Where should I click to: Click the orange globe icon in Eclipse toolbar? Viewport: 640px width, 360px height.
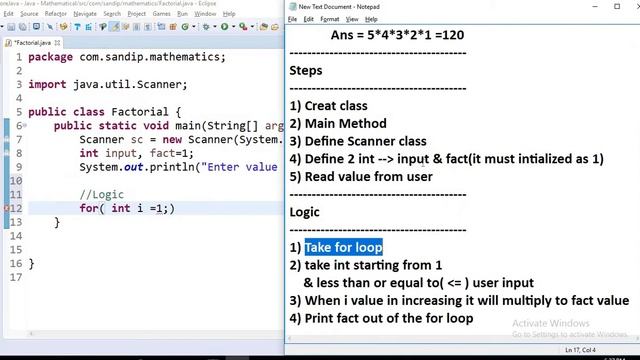tap(63, 27)
